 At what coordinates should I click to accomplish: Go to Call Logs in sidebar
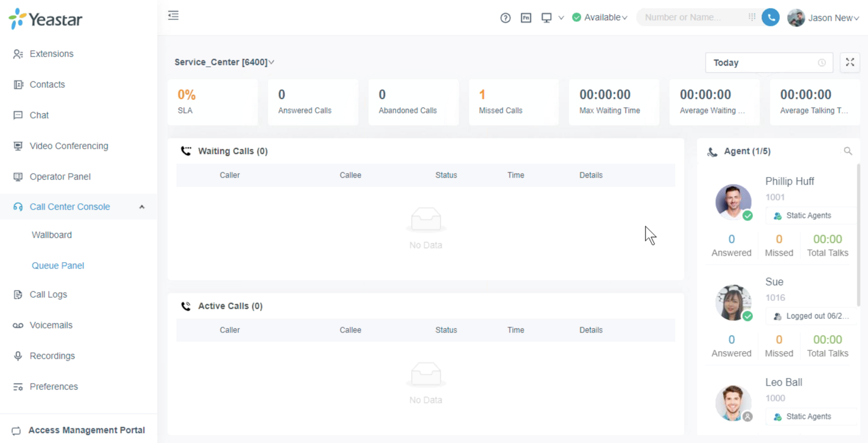(48, 294)
